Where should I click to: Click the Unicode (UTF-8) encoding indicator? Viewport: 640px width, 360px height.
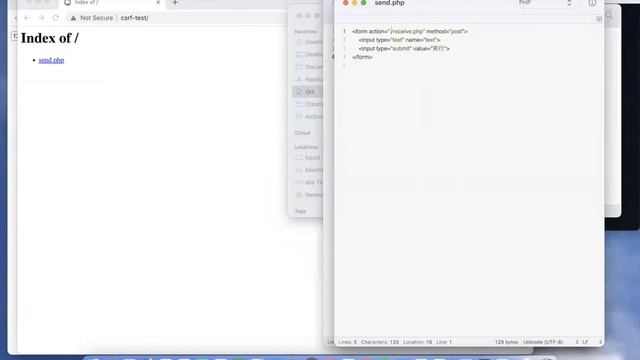coord(543,342)
